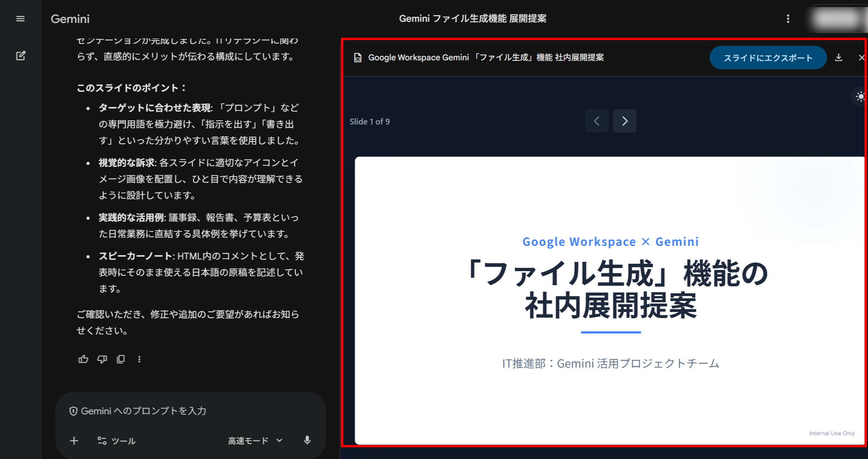This screenshot has height=459, width=868.
Task: Click the slide headline 「ファイル生成」機能の
Action: coord(617,273)
